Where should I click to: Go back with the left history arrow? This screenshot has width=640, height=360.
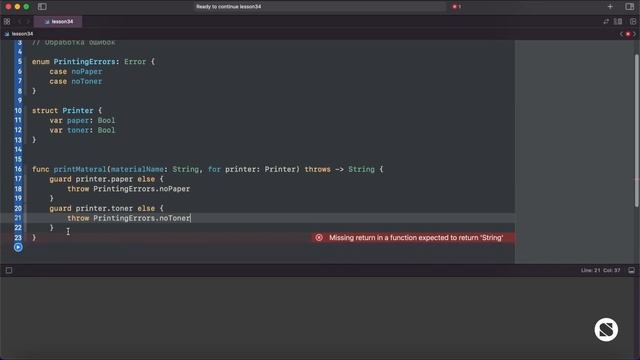pyautogui.click(x=19, y=21)
